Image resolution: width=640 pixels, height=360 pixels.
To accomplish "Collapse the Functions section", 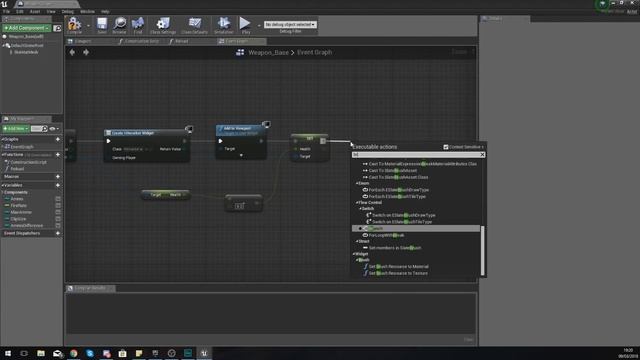I will (x=2, y=155).
